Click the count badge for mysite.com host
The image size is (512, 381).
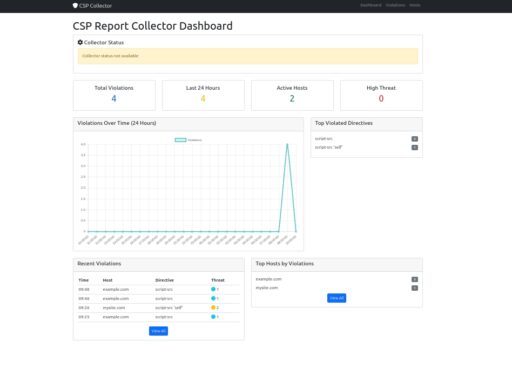415,288
